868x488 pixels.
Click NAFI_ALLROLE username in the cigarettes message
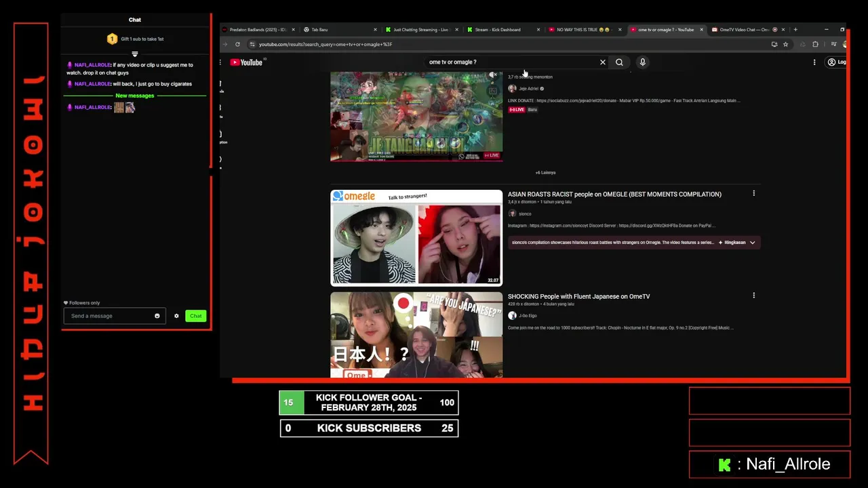pyautogui.click(x=92, y=84)
